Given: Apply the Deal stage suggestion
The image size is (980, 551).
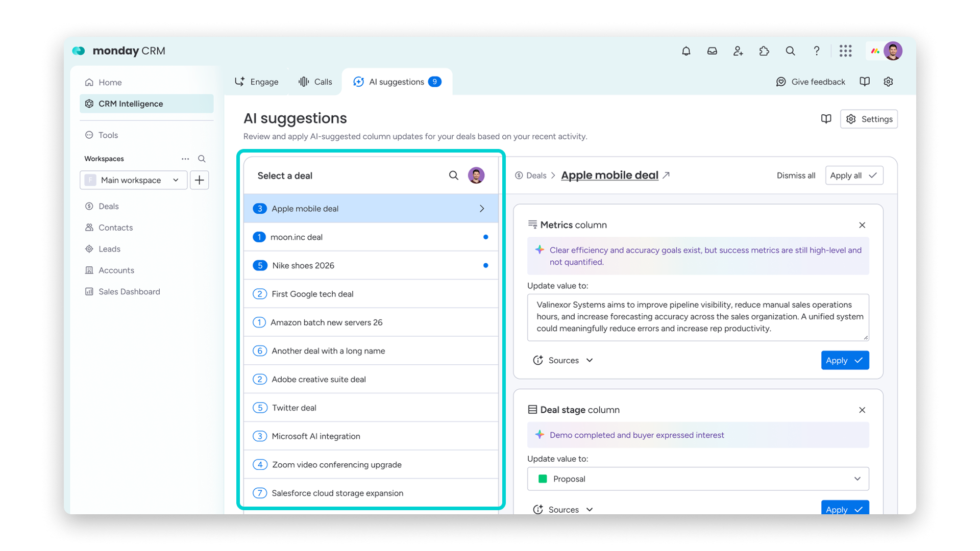Looking at the screenshot, I should 845,509.
